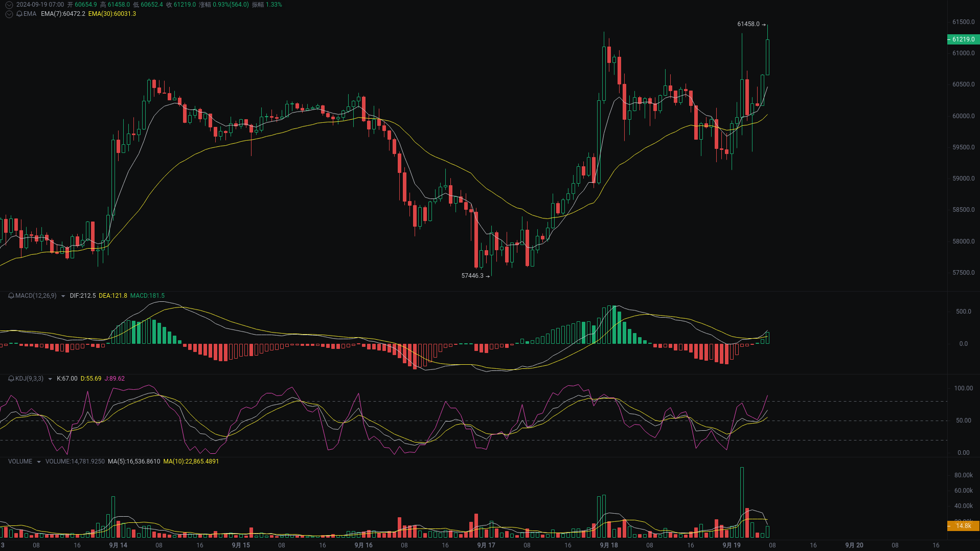Click the KDJ alert bell icon

(11, 379)
